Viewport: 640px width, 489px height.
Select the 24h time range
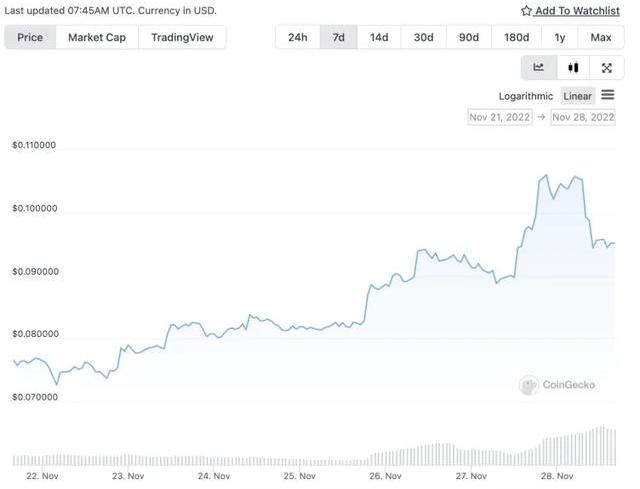tap(298, 37)
